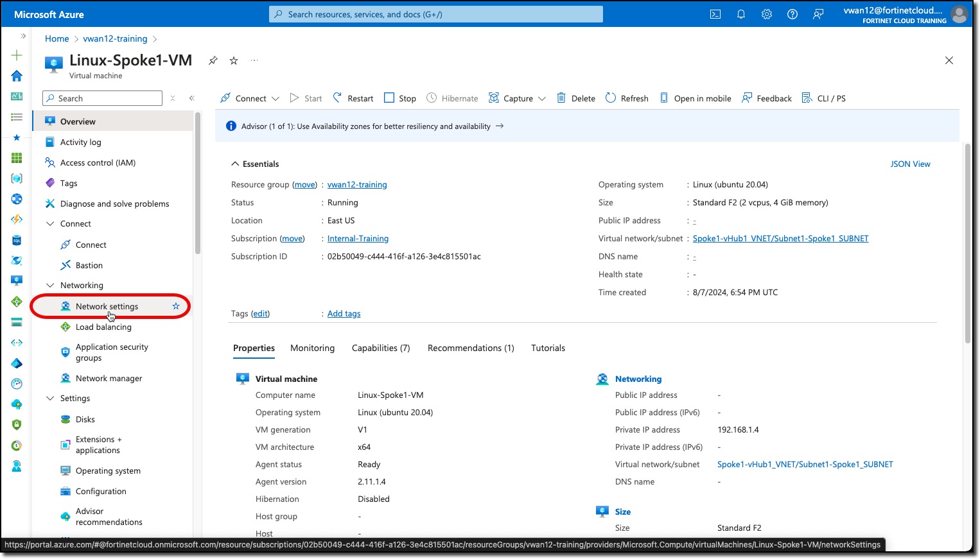Open vwan12-training resource group link
This screenshot has width=980, height=559.
[357, 184]
